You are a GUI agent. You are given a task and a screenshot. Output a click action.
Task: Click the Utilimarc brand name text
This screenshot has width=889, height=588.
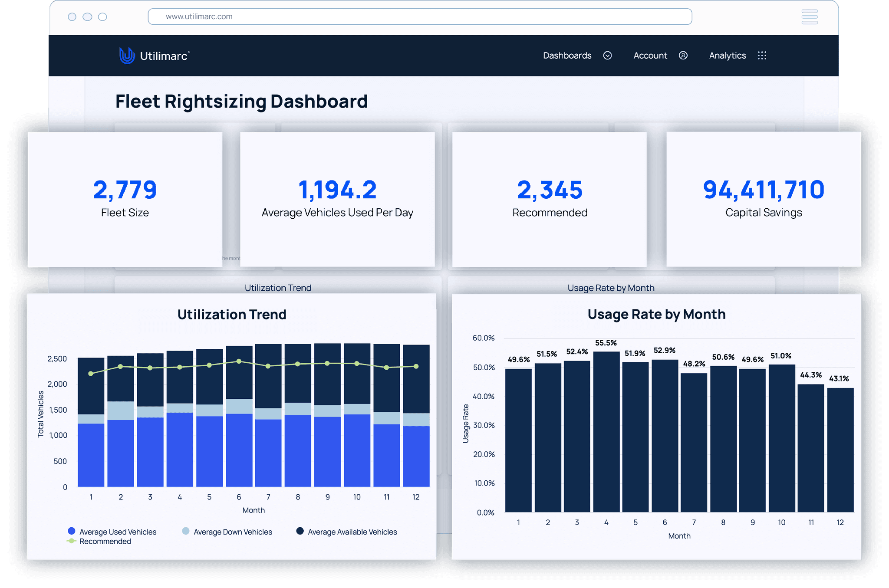point(164,56)
